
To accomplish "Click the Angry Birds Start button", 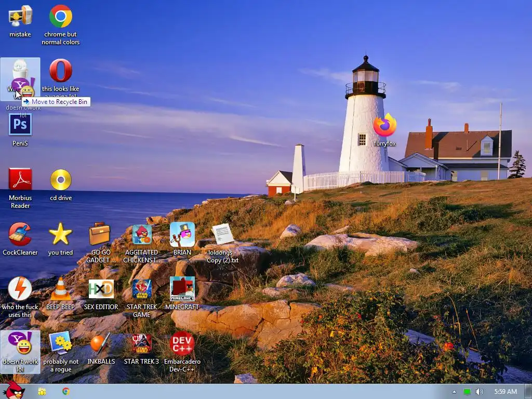I will pyautogui.click(x=14, y=390).
